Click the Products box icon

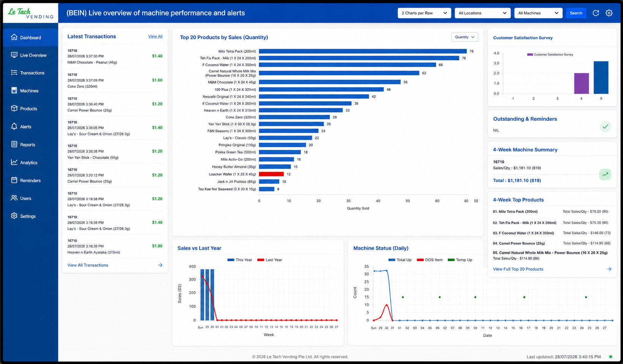(x=14, y=108)
